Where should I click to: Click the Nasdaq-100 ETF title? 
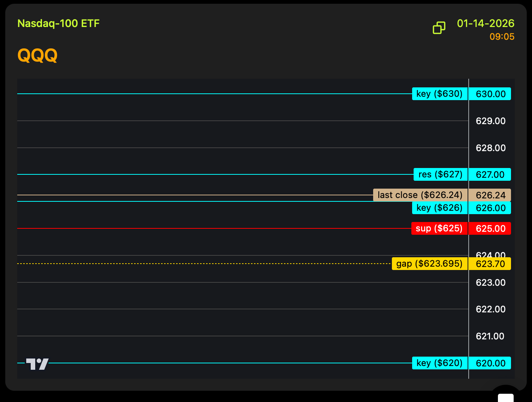click(x=58, y=24)
